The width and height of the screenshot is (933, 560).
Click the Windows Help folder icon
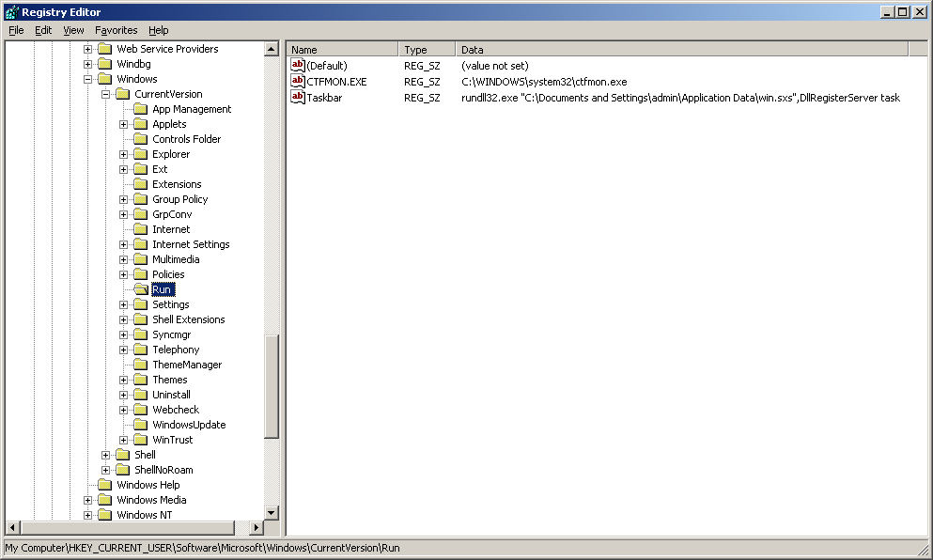pyautogui.click(x=104, y=485)
